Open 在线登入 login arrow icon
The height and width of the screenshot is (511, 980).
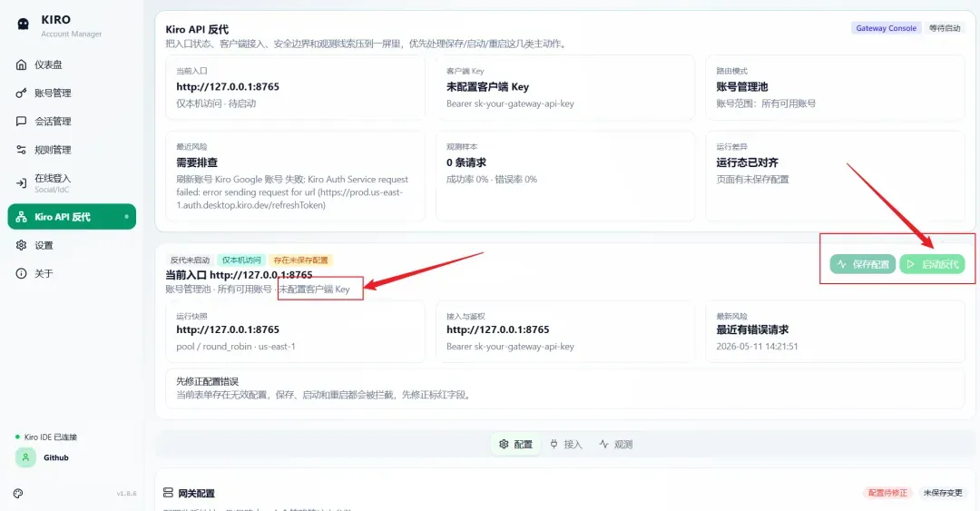(x=21, y=182)
